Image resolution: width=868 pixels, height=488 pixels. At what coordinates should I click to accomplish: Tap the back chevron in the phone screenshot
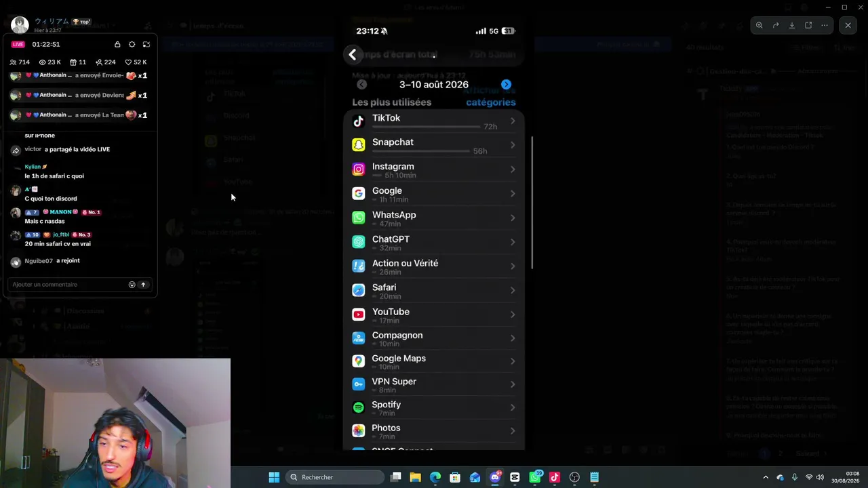pos(353,55)
